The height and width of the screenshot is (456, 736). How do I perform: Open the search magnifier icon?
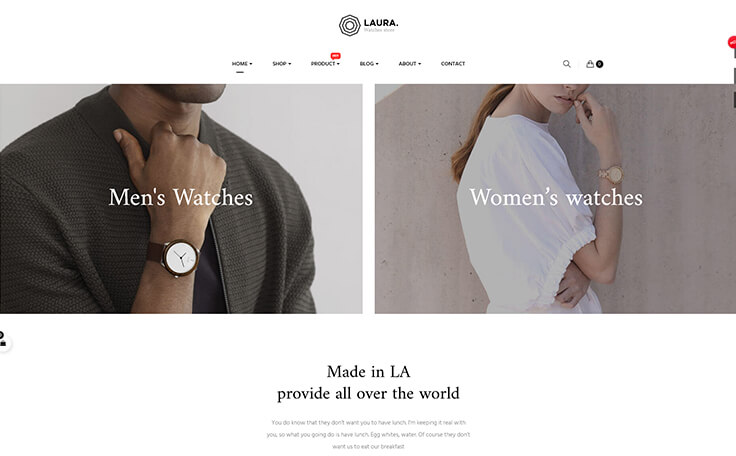coord(567,64)
